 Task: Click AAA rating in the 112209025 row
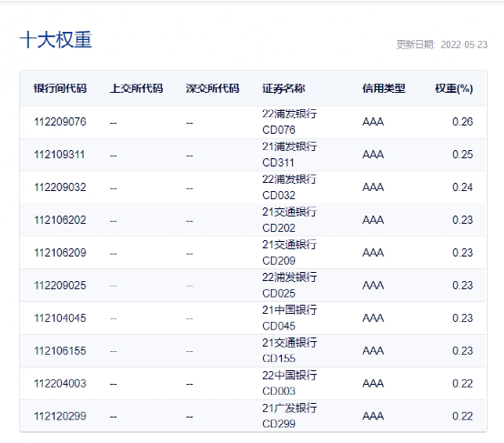coord(373,286)
